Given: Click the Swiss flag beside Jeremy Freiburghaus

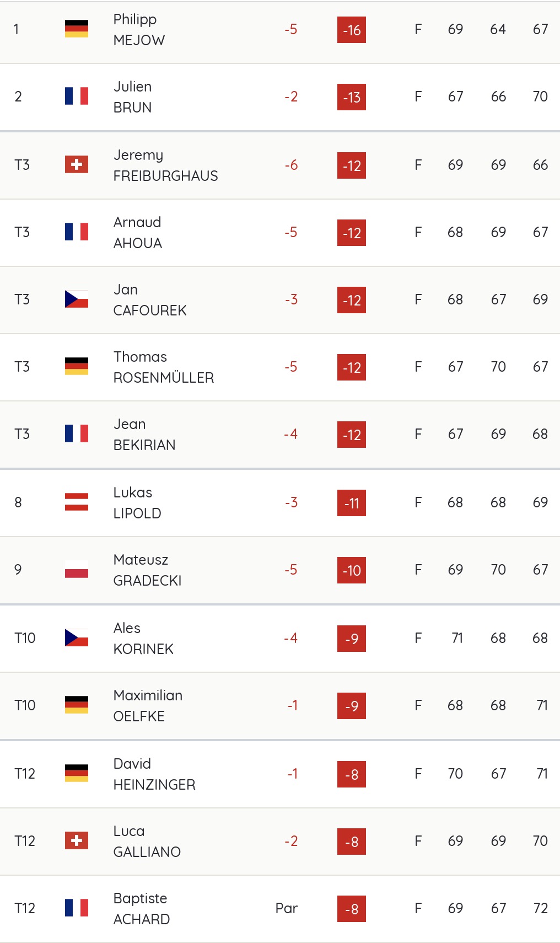Looking at the screenshot, I should click(x=77, y=164).
